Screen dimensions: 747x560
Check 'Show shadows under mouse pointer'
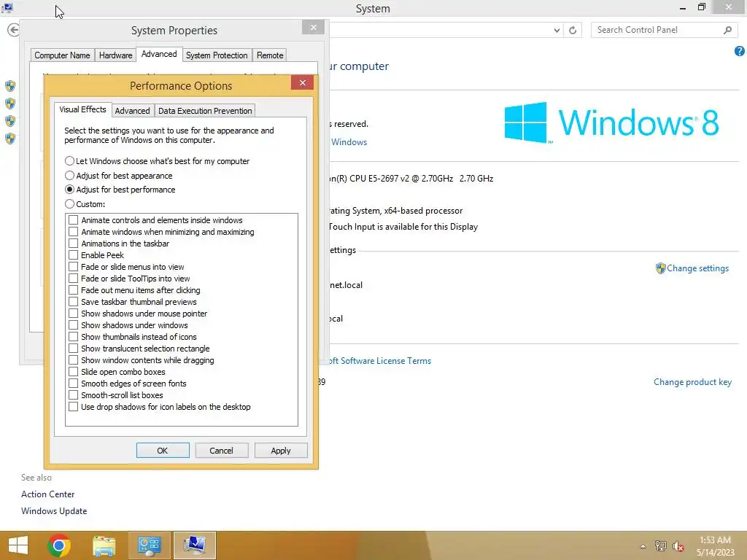click(74, 314)
